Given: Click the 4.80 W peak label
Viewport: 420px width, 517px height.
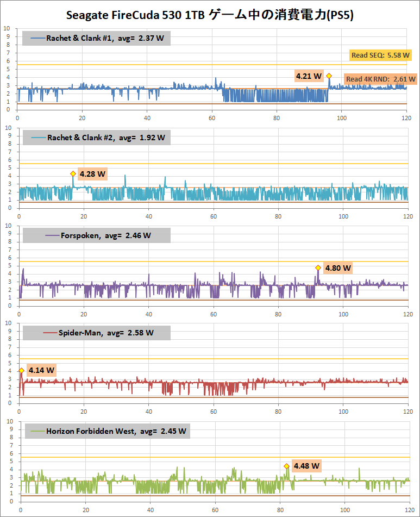Looking at the screenshot, I should pos(338,268).
